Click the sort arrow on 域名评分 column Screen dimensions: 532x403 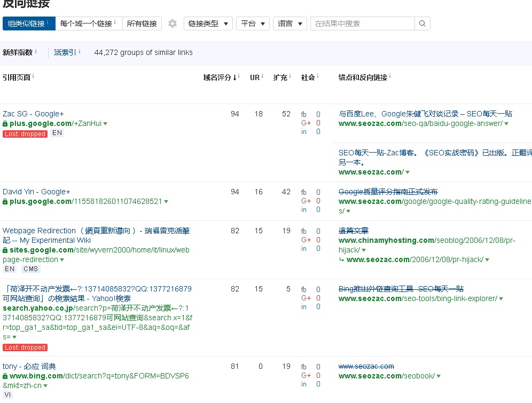235,77
